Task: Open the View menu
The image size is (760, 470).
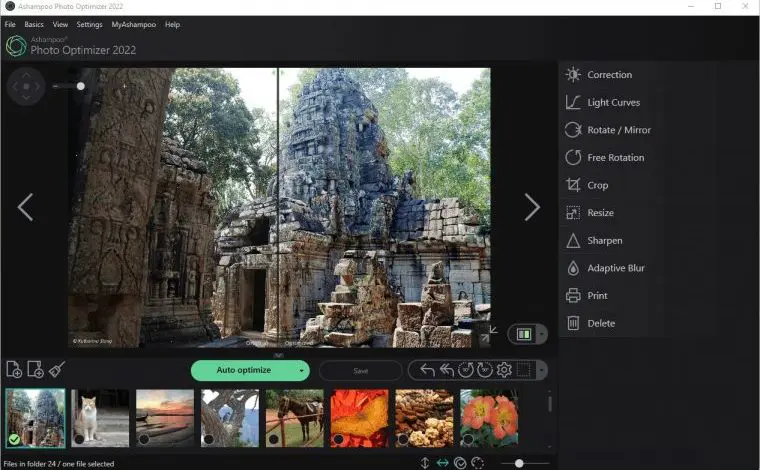Action: click(x=60, y=24)
